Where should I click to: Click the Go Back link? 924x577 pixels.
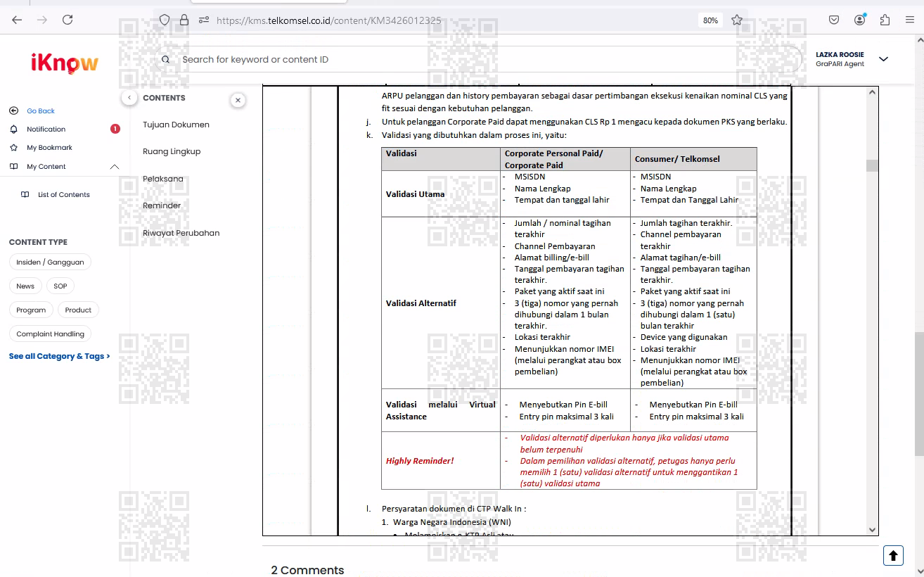pos(41,111)
